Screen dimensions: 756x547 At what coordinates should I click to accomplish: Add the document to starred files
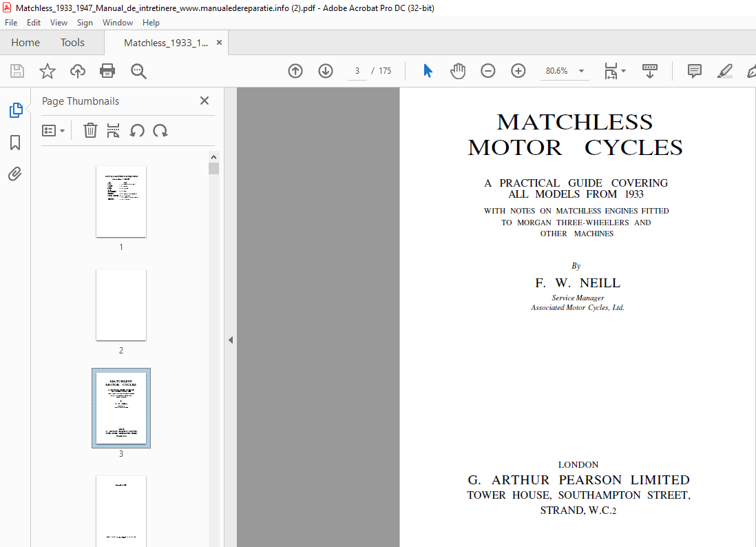(x=48, y=71)
